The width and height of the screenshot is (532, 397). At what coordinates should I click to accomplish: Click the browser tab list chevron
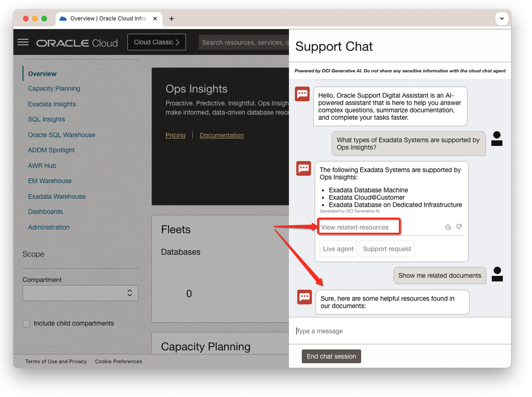pyautogui.click(x=502, y=19)
